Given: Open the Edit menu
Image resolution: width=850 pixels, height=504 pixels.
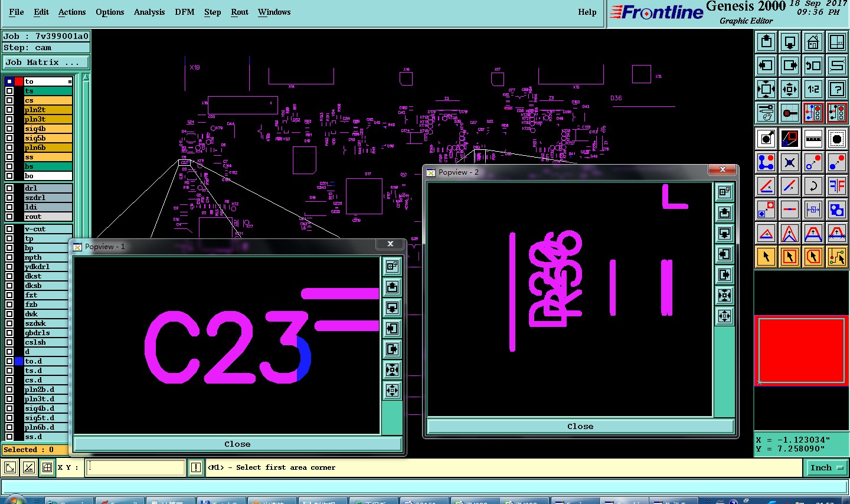Looking at the screenshot, I should [41, 12].
